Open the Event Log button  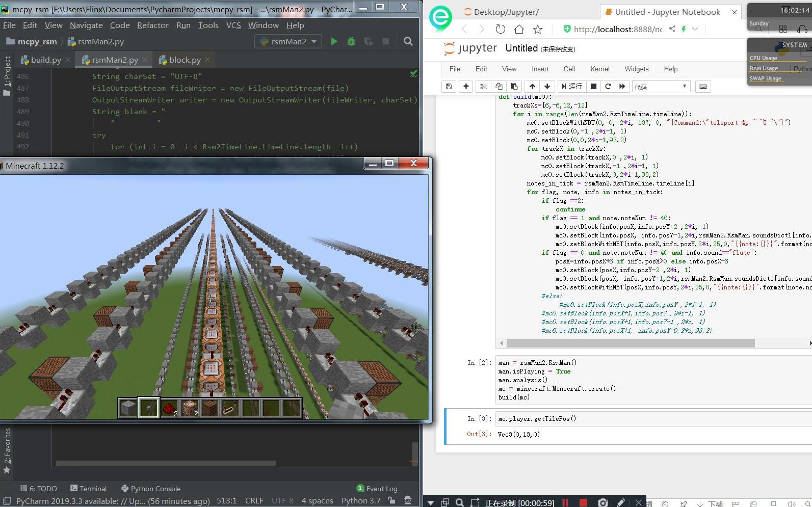[377, 488]
